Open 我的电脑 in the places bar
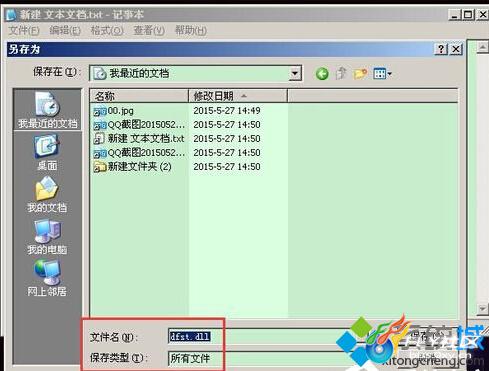 (47, 236)
